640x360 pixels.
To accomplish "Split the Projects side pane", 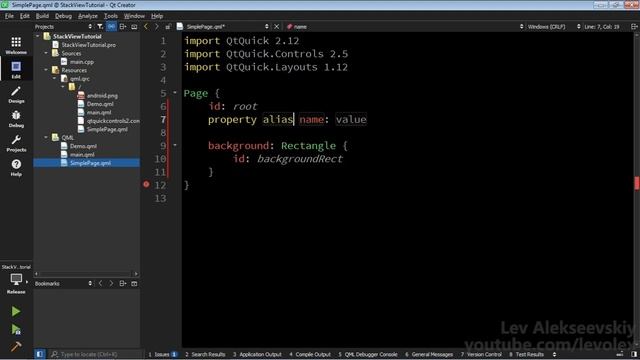I will click(x=123, y=27).
